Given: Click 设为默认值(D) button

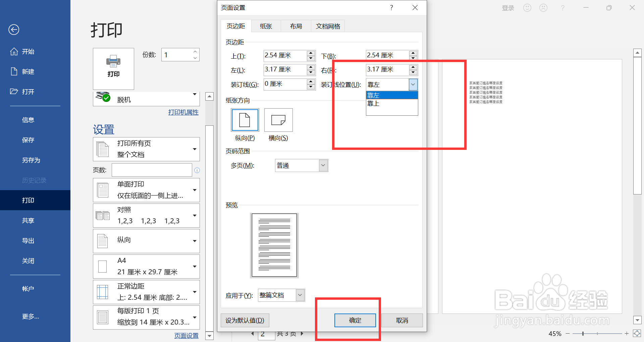Looking at the screenshot, I should (245, 321).
